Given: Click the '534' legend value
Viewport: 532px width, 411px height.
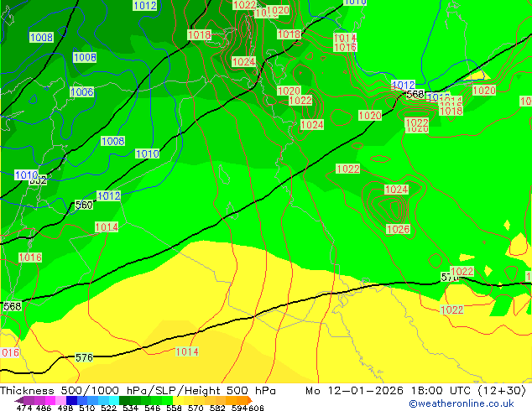Looking at the screenshot, I should click(x=130, y=408).
